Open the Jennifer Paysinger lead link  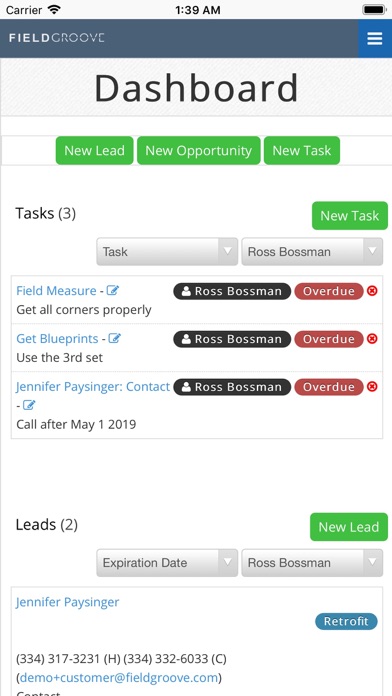coord(67,602)
